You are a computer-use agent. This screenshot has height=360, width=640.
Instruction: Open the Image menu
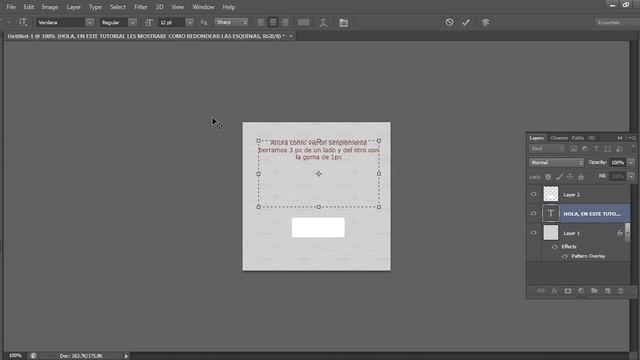tap(50, 7)
